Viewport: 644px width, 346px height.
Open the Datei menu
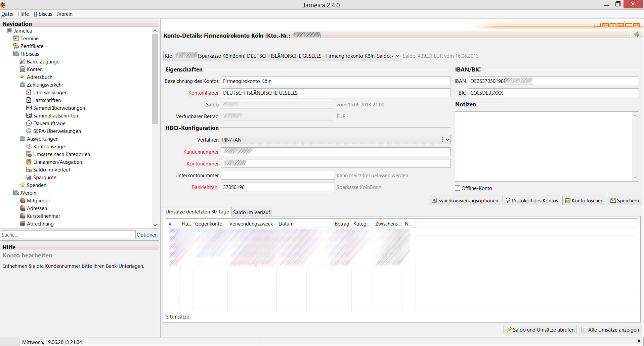(7, 14)
